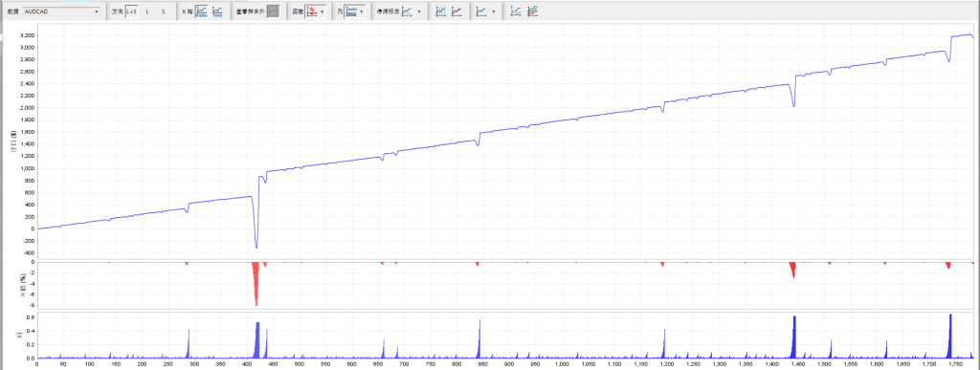980x370 pixels.
Task: Click the gray equity curve chart icon
Action: tap(516, 11)
